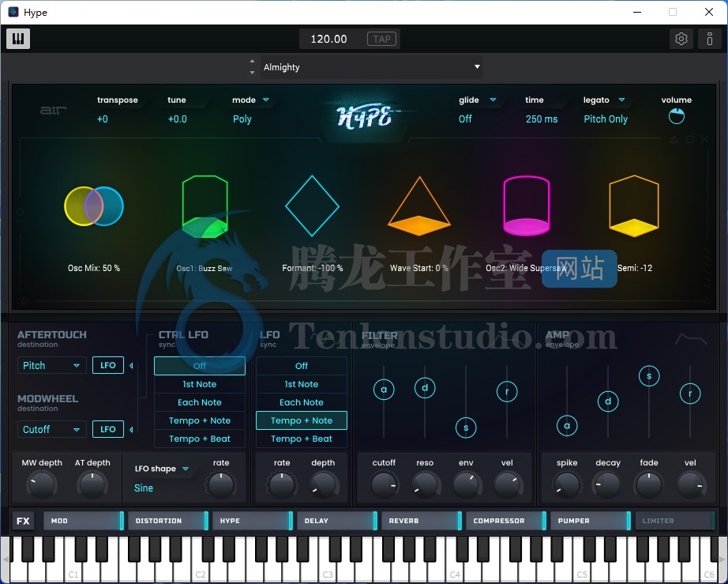Click the LFO depth knob

323,484
